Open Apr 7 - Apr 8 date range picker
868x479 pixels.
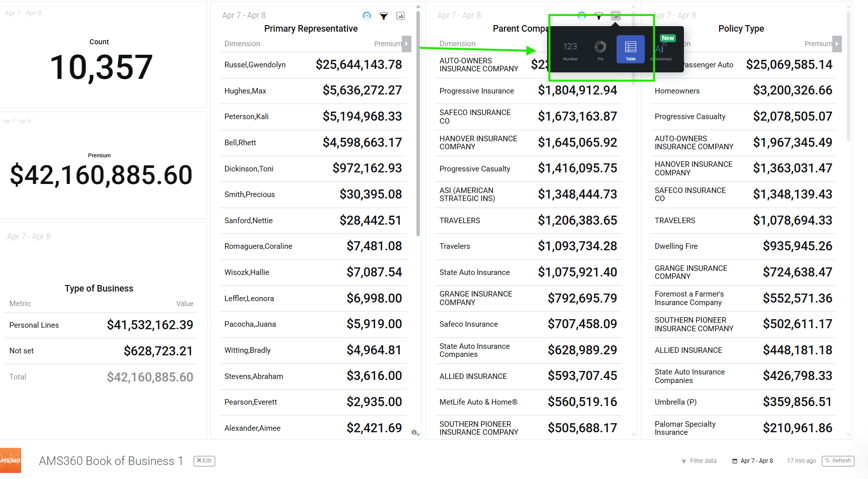point(752,461)
